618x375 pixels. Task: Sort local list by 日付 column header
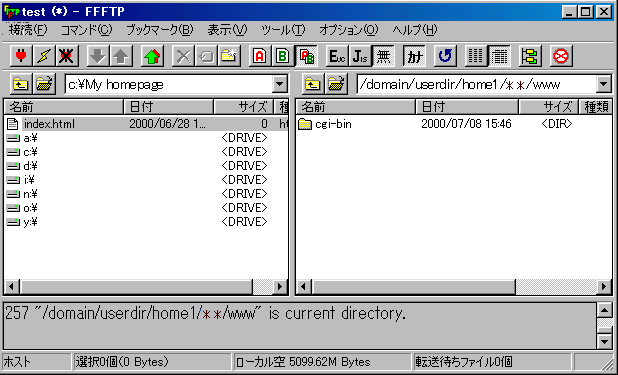168,106
